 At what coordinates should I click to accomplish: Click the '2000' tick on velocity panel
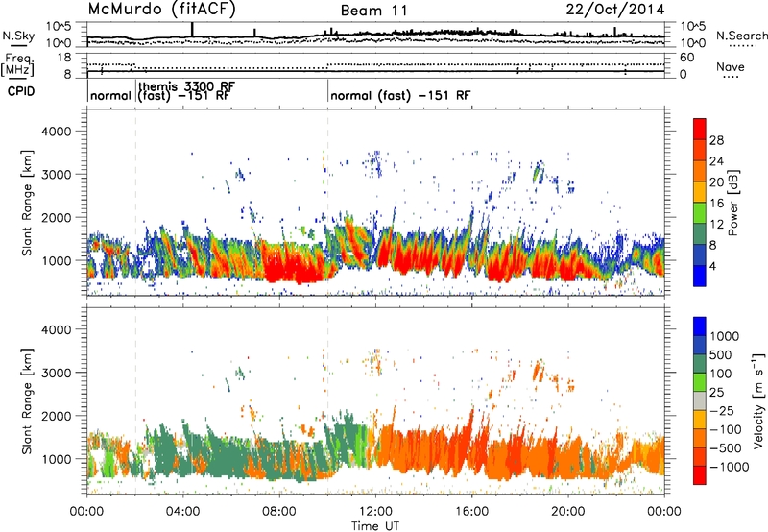(x=57, y=416)
